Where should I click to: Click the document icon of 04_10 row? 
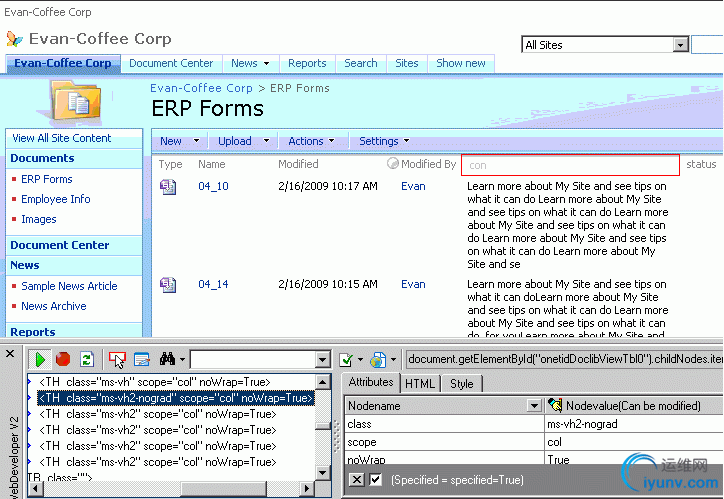pos(168,186)
